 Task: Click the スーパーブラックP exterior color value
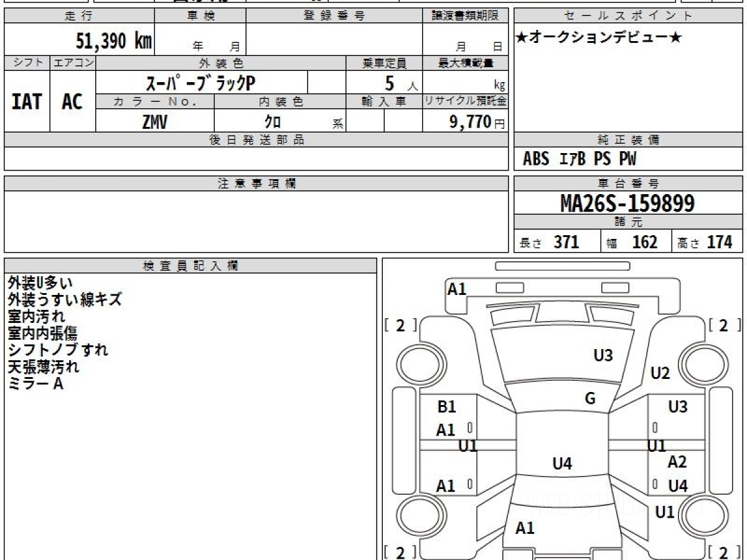[x=200, y=83]
